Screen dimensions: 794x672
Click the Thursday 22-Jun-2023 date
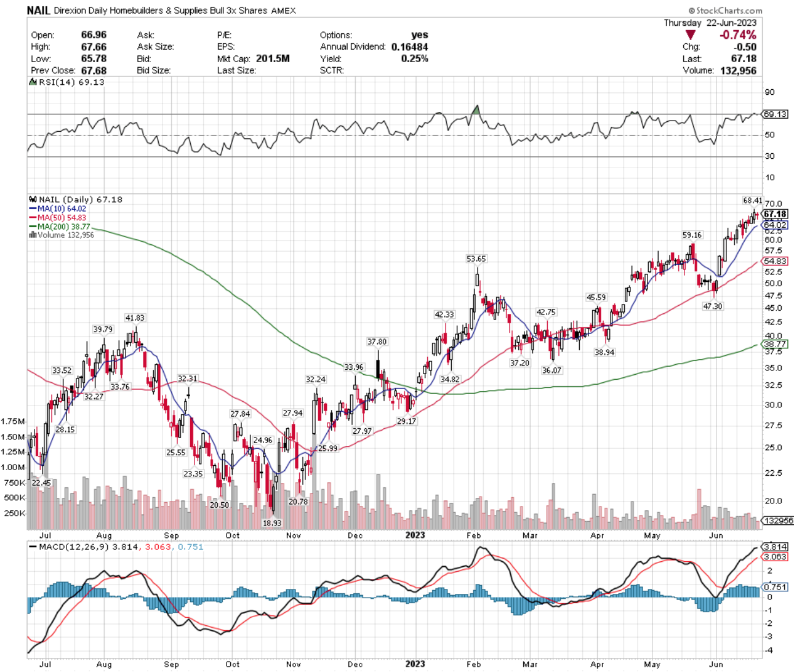(x=710, y=23)
